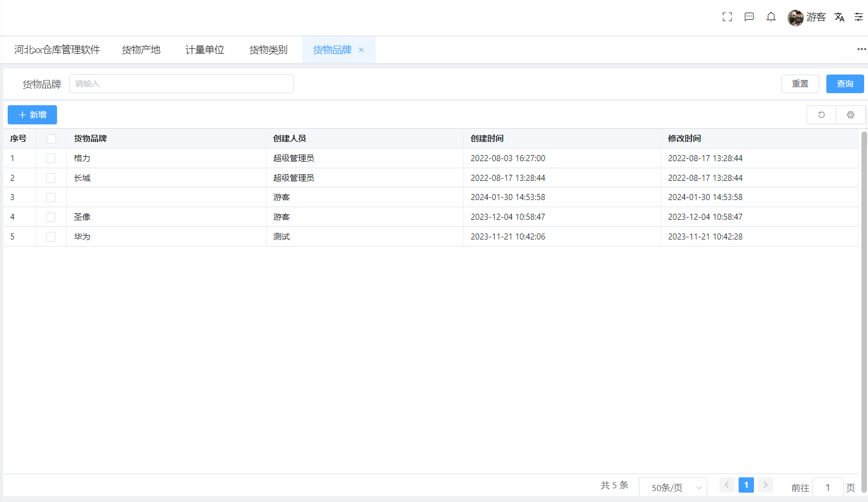Check the checkbox for row 3
Image resolution: width=868 pixels, height=502 pixels.
click(x=51, y=197)
